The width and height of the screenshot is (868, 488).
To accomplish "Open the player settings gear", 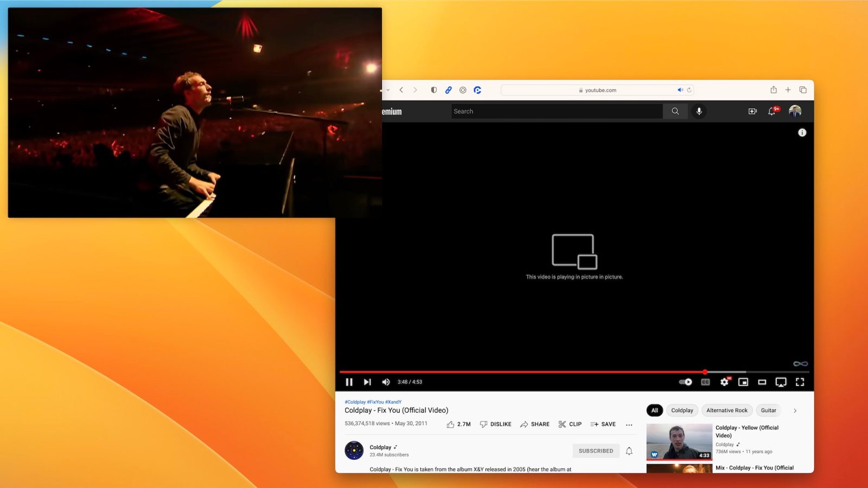I will coord(724,382).
